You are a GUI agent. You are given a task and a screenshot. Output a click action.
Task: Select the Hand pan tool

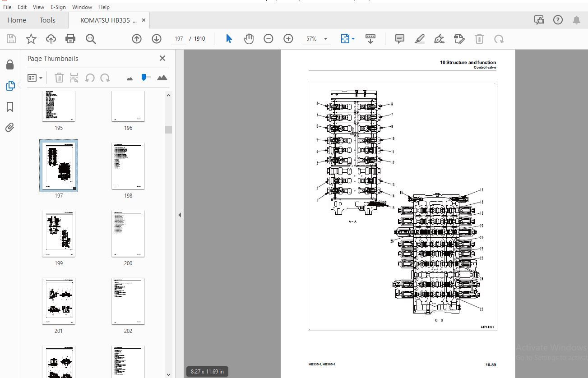tap(249, 39)
